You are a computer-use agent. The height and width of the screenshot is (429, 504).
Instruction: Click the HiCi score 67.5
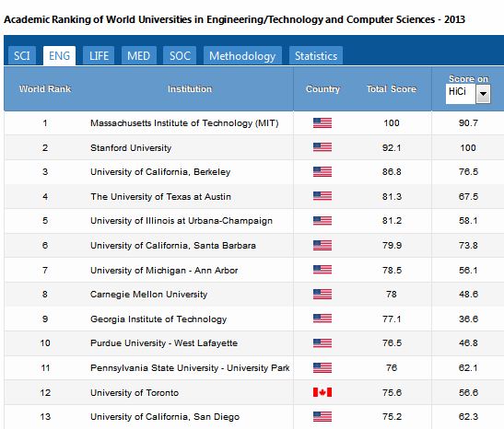tap(468, 196)
